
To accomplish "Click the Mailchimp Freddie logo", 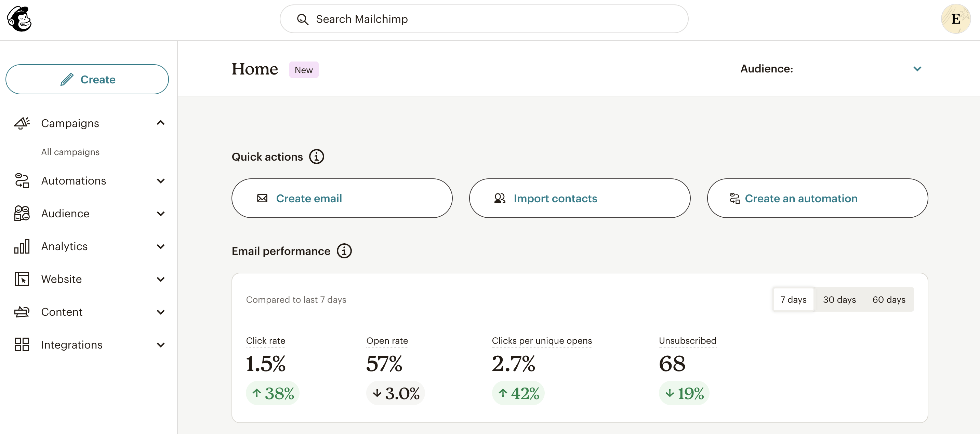I will tap(19, 19).
